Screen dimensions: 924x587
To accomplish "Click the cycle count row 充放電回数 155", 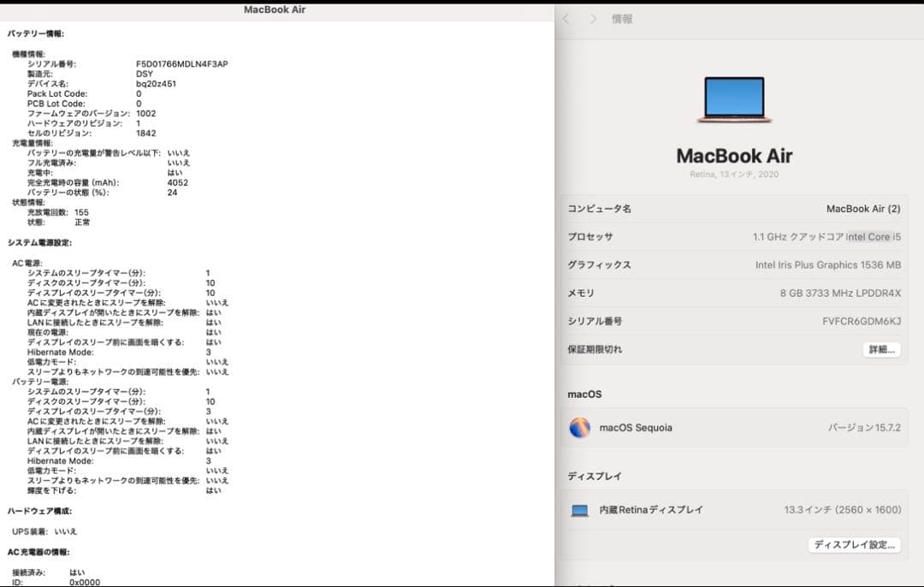I will pos(58,212).
